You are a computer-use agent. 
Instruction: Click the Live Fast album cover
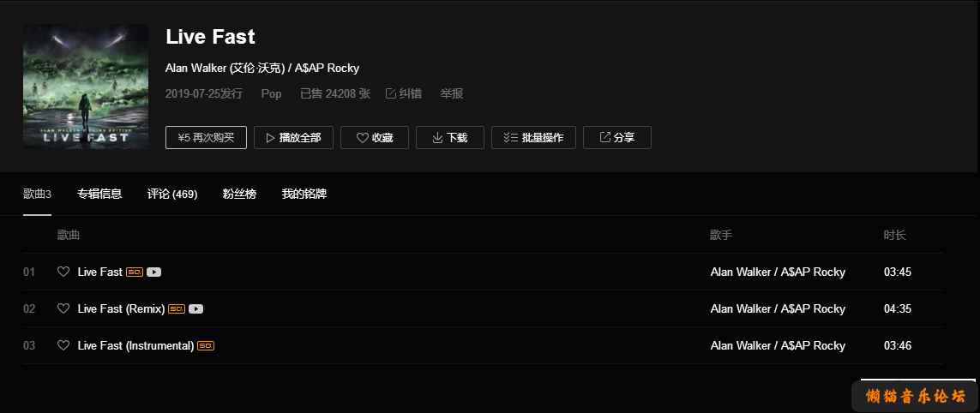[x=86, y=87]
